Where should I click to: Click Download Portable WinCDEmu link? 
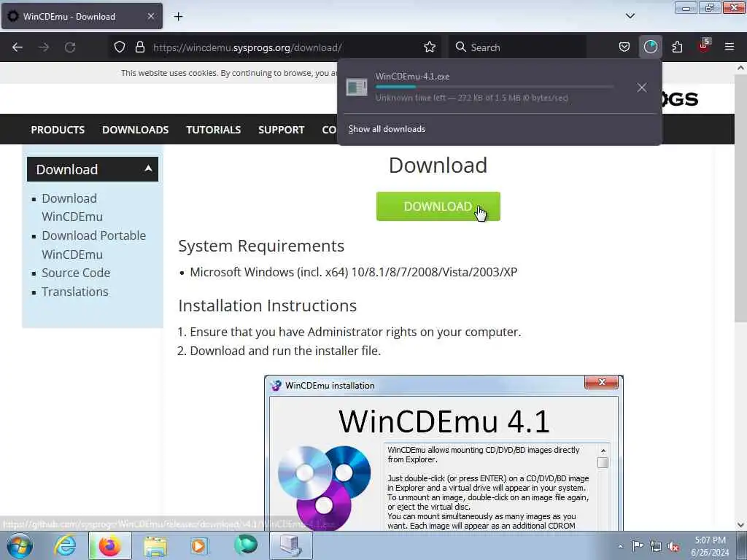[x=94, y=245]
